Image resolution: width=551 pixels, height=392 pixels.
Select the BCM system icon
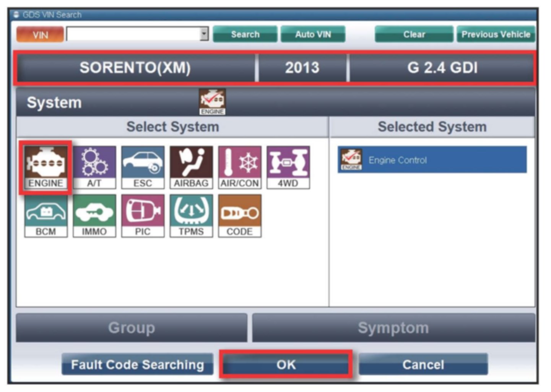46,216
